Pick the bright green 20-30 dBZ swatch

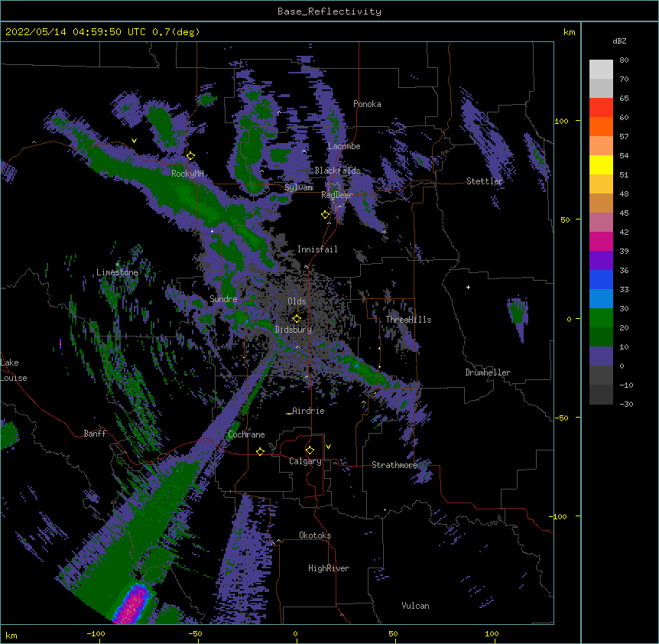(x=601, y=318)
